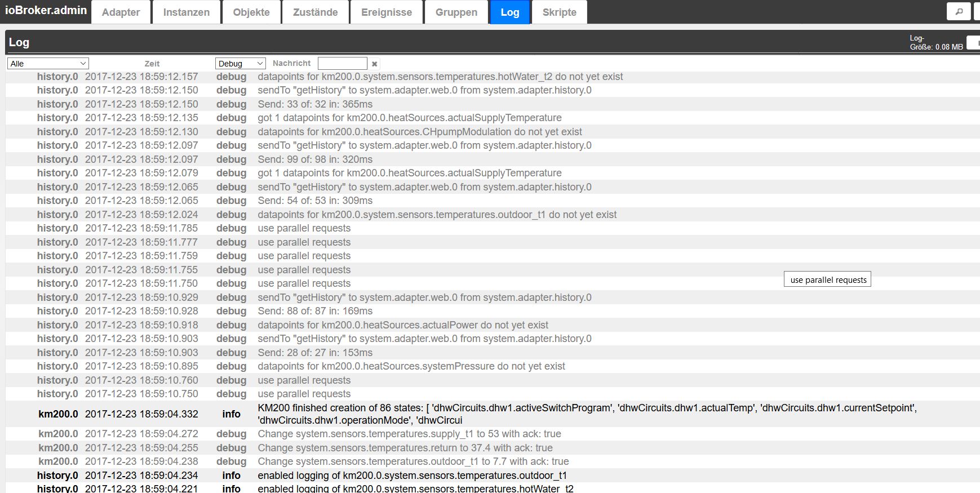Select message 'Send: 99 of: 98 in: 320ms'
The width and height of the screenshot is (980, 493).
[315, 159]
